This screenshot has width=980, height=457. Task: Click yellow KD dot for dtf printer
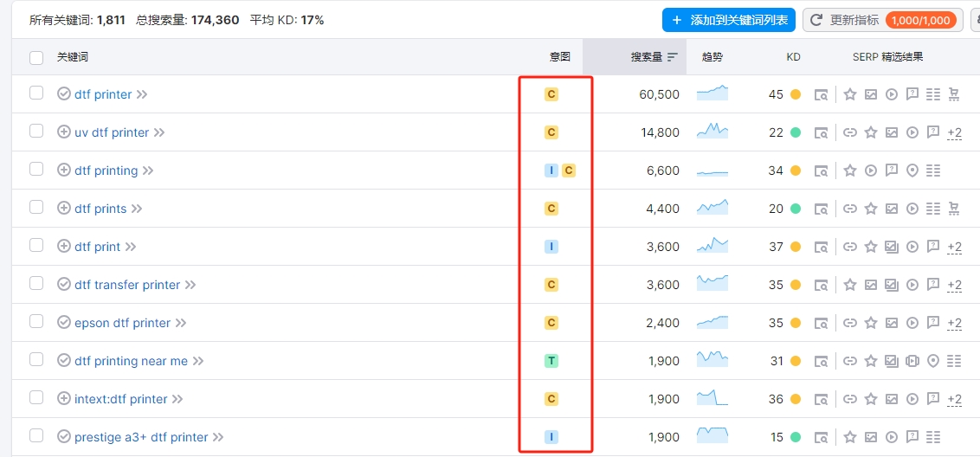pos(796,94)
